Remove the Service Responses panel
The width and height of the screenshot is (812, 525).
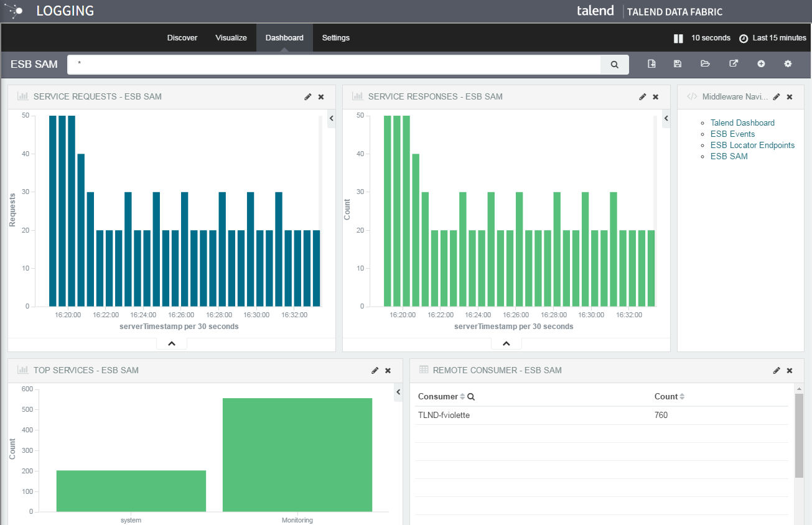click(655, 97)
